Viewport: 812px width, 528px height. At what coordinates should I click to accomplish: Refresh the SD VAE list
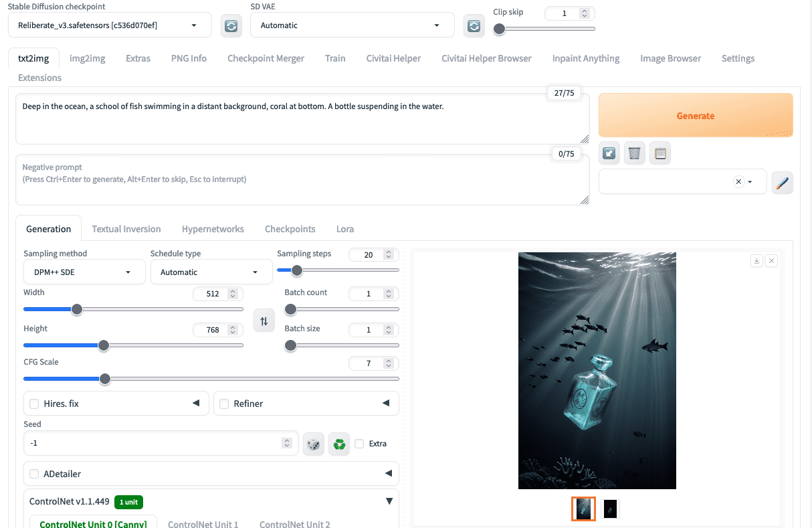474,25
